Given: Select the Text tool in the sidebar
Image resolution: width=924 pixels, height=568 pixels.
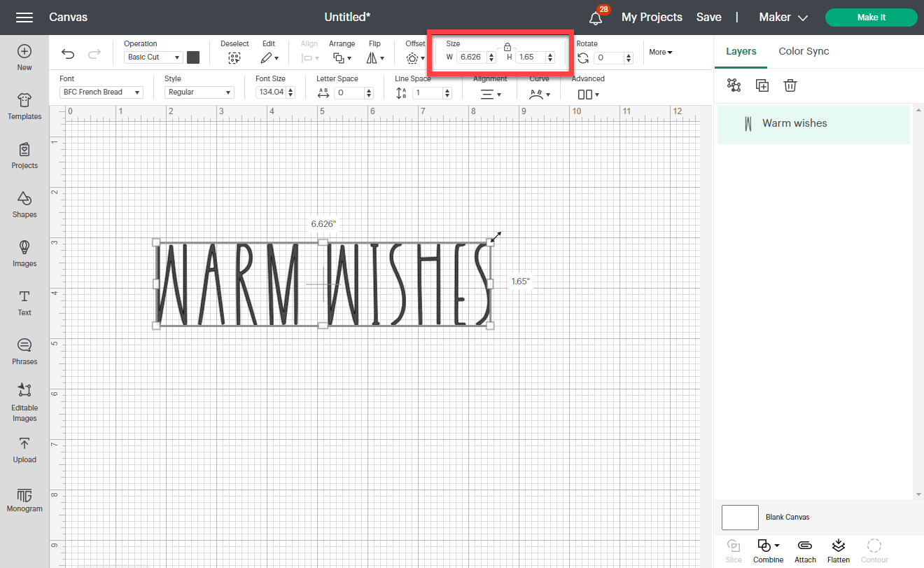Looking at the screenshot, I should click(24, 303).
